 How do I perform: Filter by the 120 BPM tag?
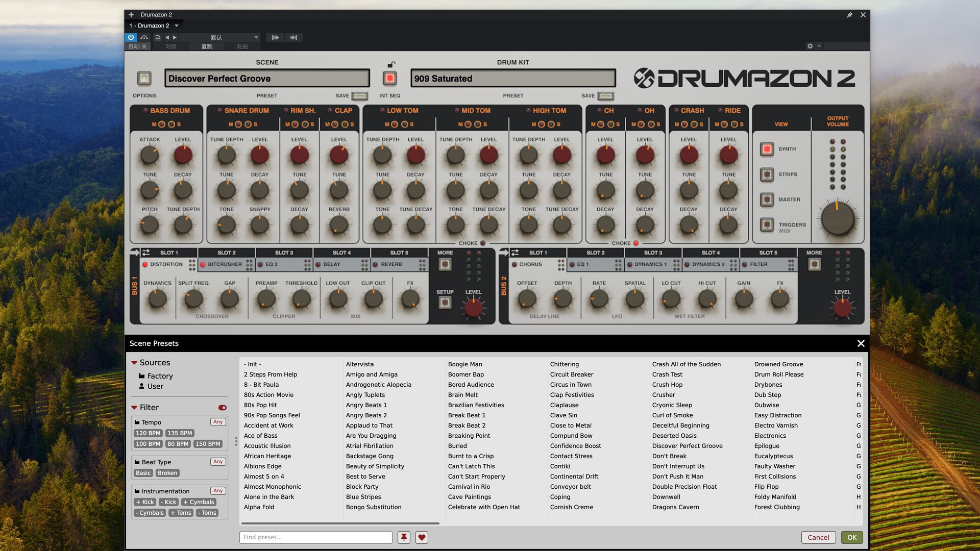(148, 433)
